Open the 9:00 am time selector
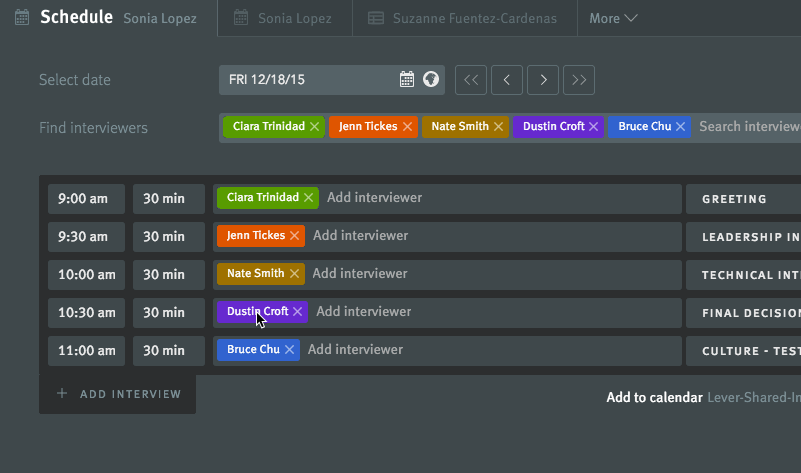The width and height of the screenshot is (801, 473). [86, 199]
